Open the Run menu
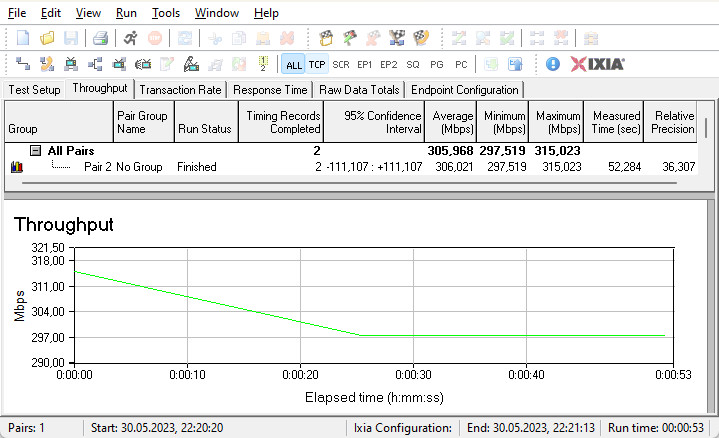 click(x=126, y=13)
